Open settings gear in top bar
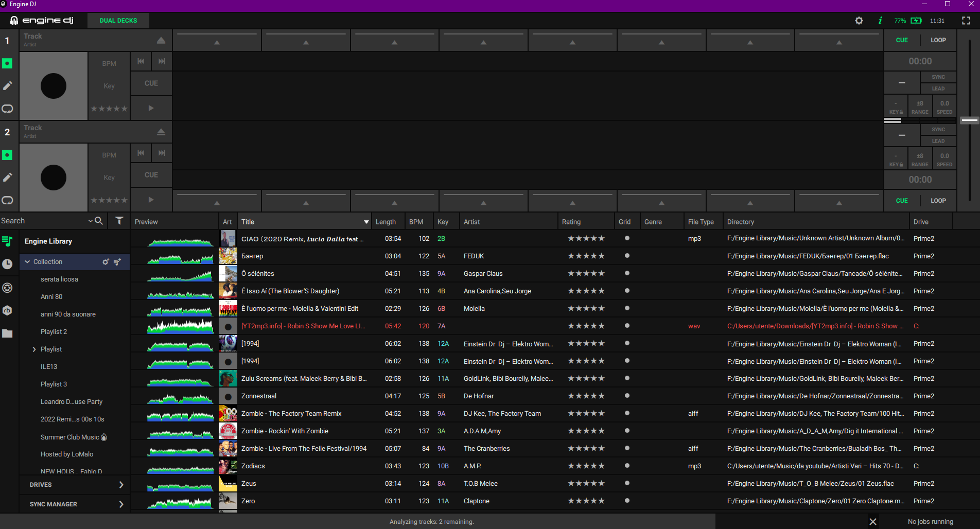 [859, 21]
